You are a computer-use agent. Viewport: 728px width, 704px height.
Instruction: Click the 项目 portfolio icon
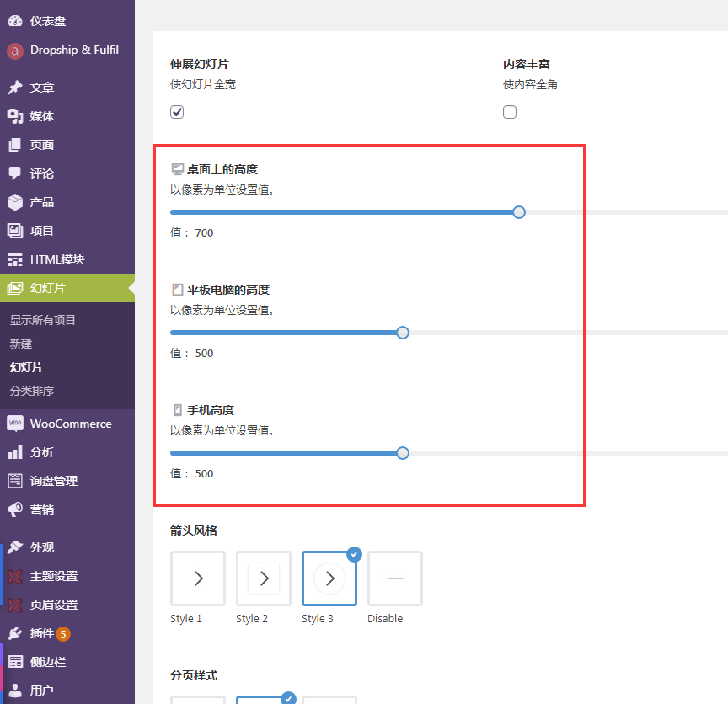click(x=15, y=231)
